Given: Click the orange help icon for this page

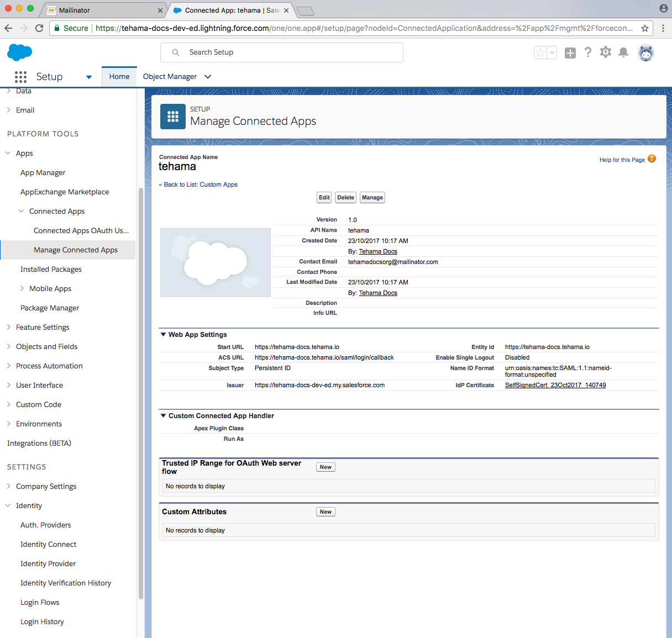Looking at the screenshot, I should (652, 159).
